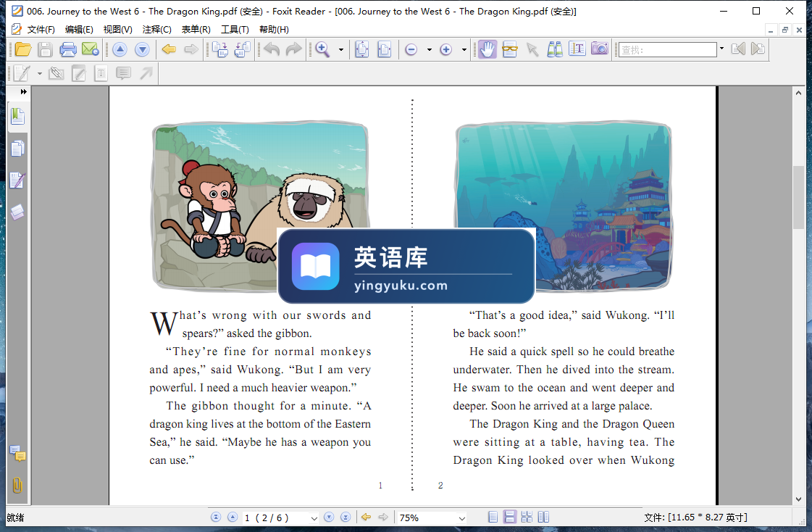Click in the 查找 search input field
The height and width of the screenshot is (532, 812).
668,50
